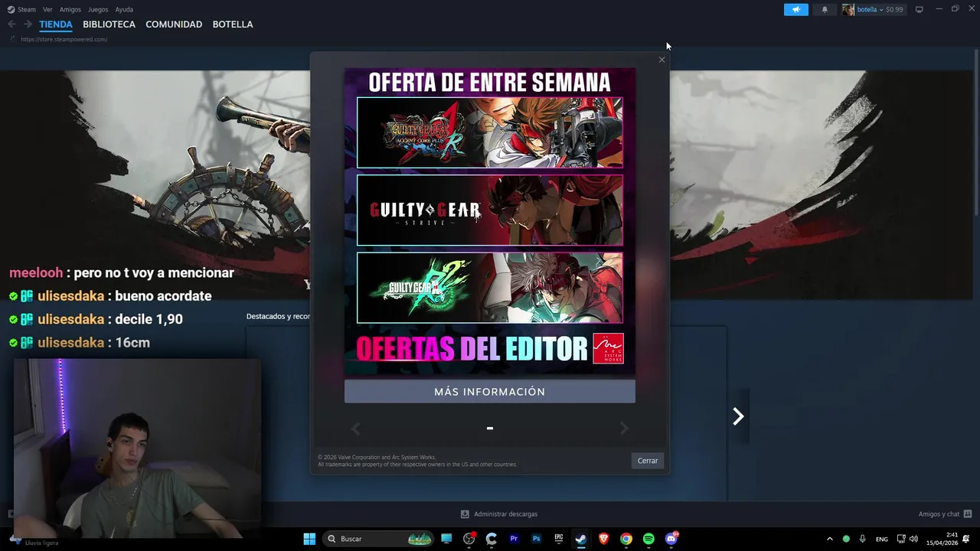
Task: Close the offer popup with X
Action: [661, 60]
